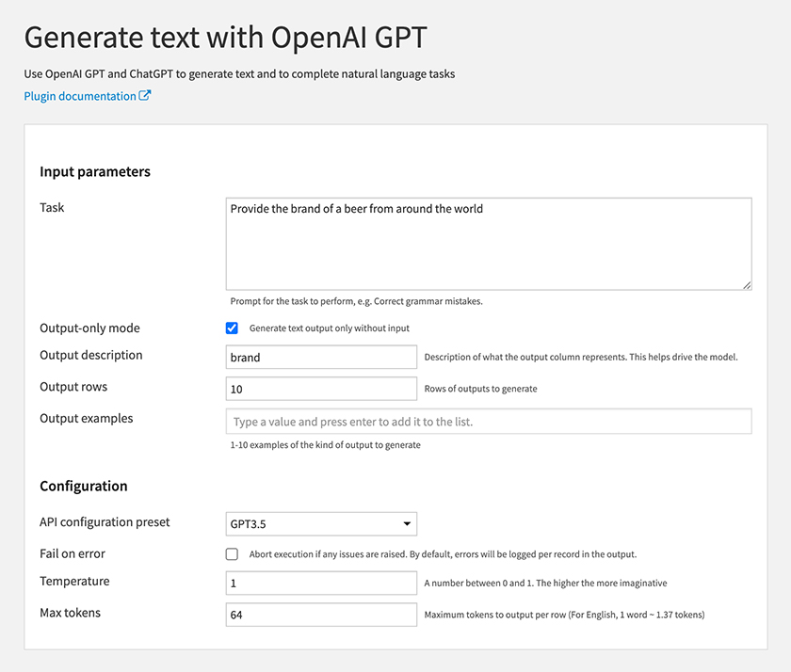Click the Output description field
This screenshot has width=791, height=672.
[x=321, y=357]
